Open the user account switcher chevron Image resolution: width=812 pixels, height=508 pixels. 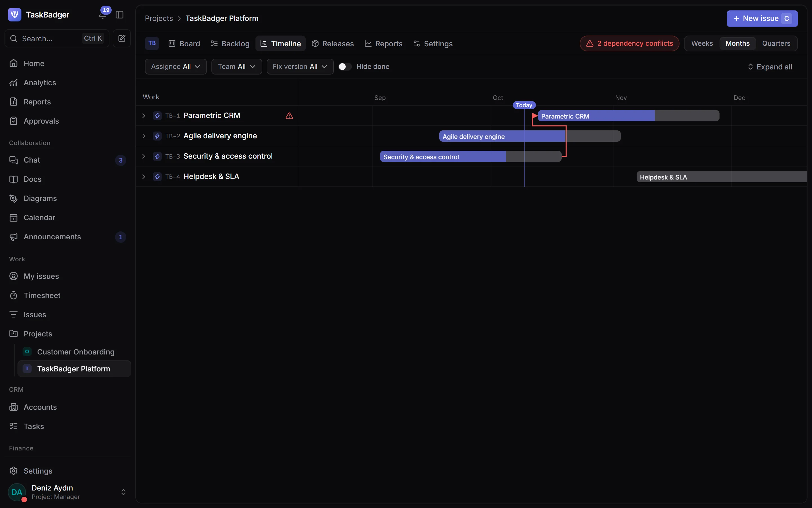123,492
